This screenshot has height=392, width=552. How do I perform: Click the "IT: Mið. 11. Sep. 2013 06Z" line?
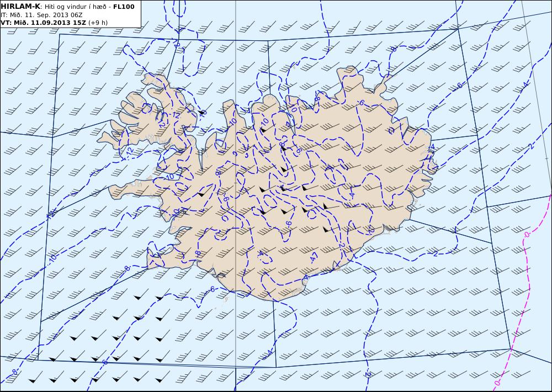[x=41, y=15]
